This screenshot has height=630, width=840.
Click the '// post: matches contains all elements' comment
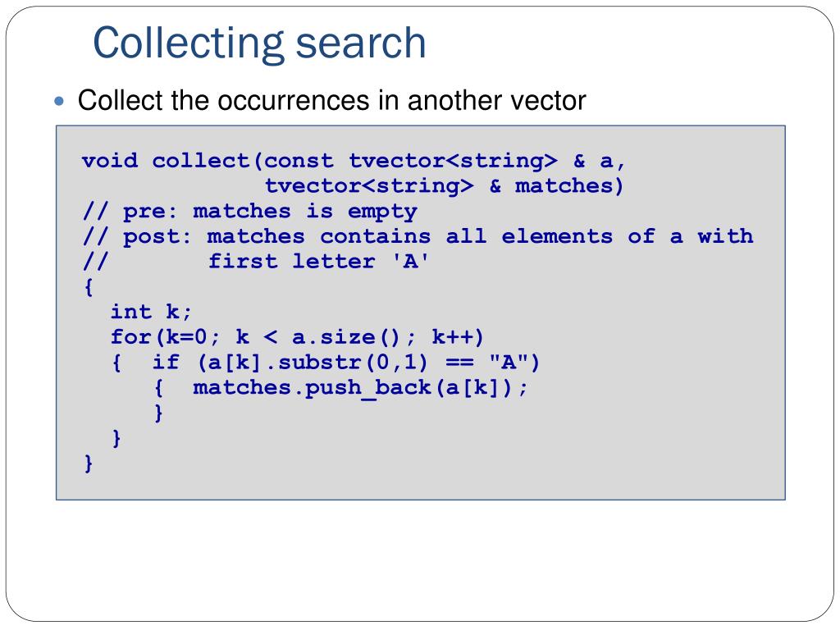[418, 236]
